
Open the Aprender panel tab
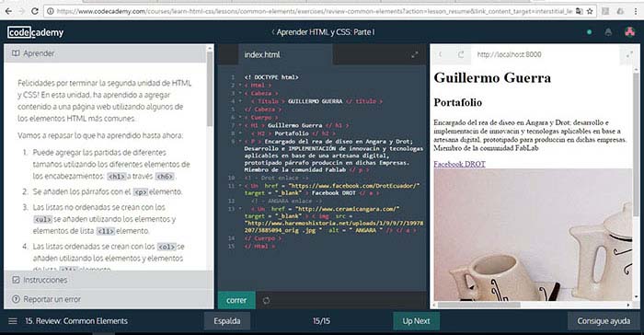(105, 53)
